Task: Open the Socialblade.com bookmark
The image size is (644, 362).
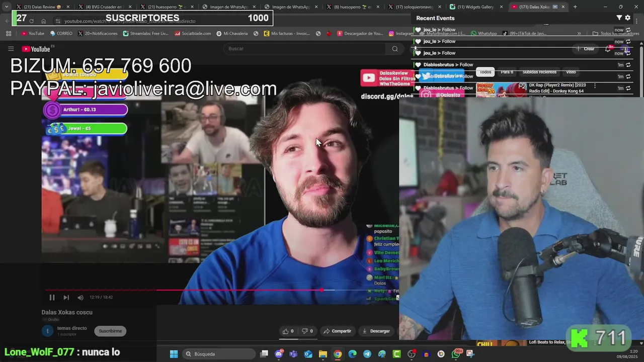Action: 192,34
